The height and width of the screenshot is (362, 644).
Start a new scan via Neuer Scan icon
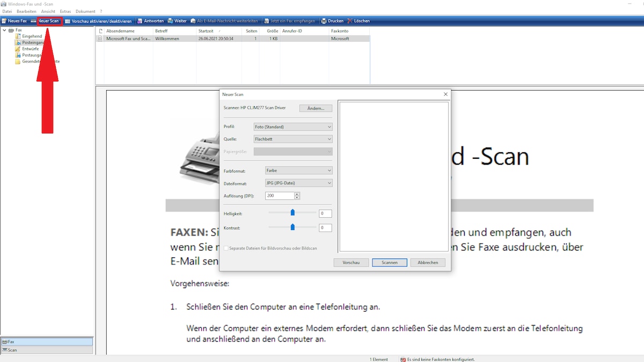point(49,20)
